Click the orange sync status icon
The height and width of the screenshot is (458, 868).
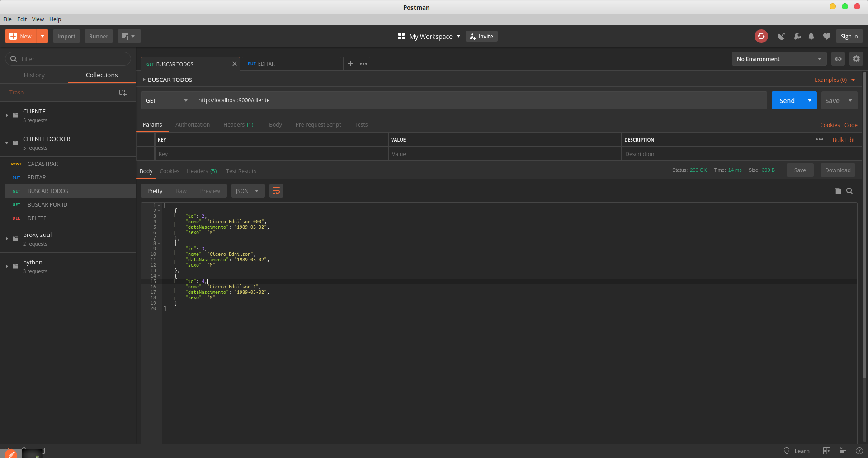click(761, 36)
